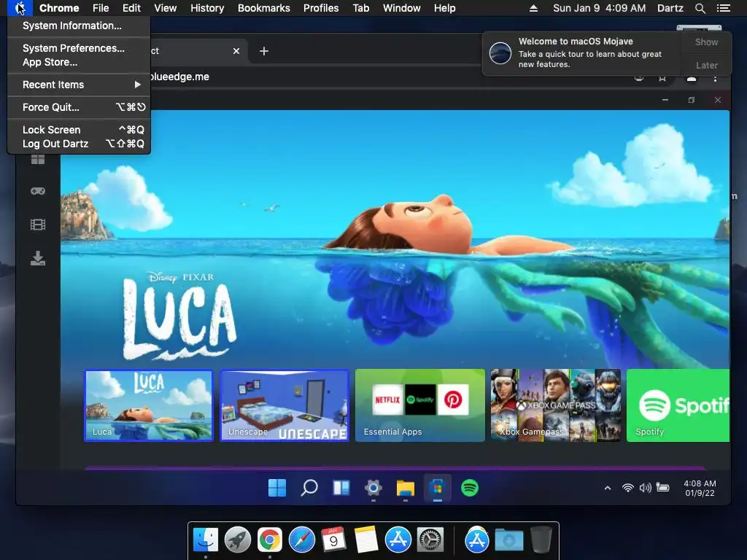747x560 pixels.
Task: Open Calendar icon showing 9
Action: 333,540
